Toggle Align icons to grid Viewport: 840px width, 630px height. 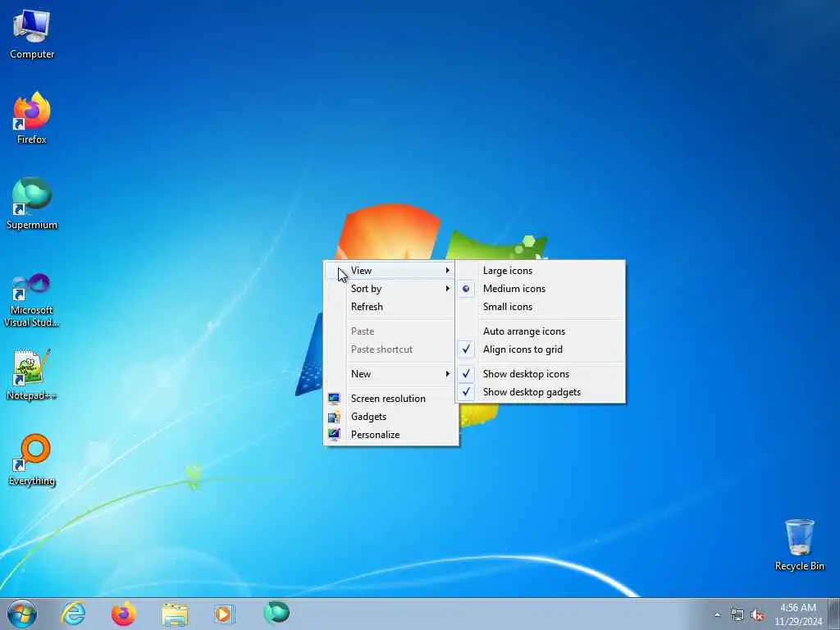tap(541, 349)
